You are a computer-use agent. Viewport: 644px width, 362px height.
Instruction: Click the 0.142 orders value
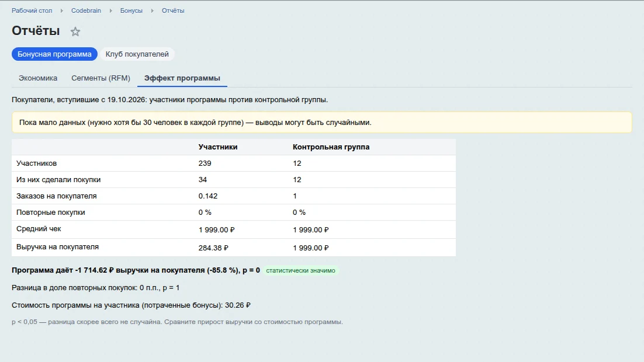[x=208, y=196]
